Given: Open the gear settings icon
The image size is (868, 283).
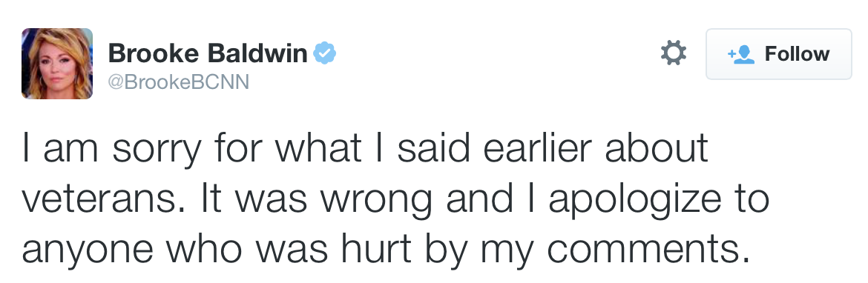Looking at the screenshot, I should [x=674, y=53].
